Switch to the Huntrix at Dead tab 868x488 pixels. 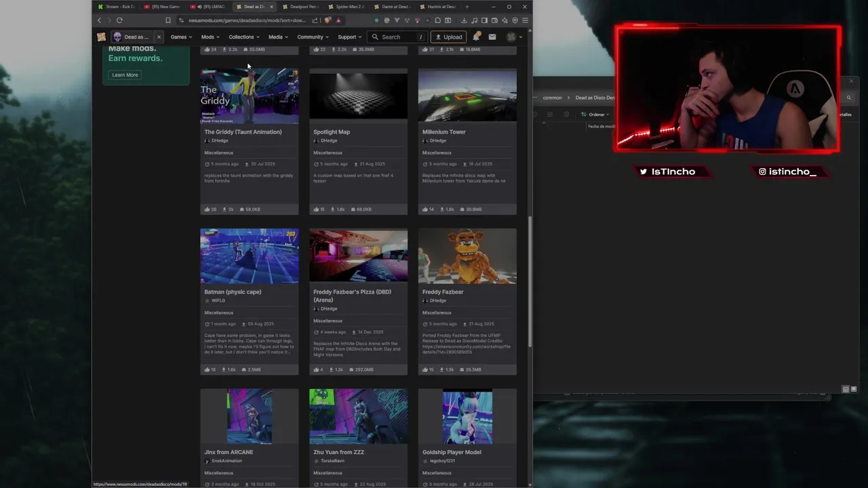439,7
